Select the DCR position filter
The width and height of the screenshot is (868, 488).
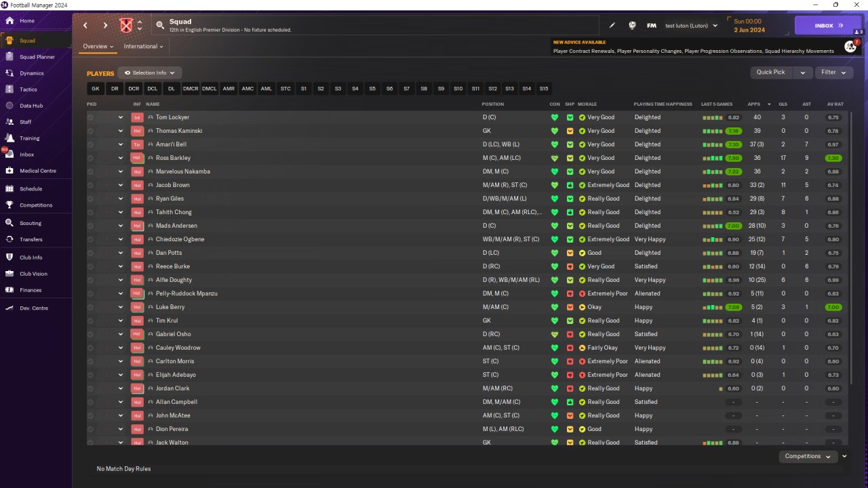click(134, 89)
